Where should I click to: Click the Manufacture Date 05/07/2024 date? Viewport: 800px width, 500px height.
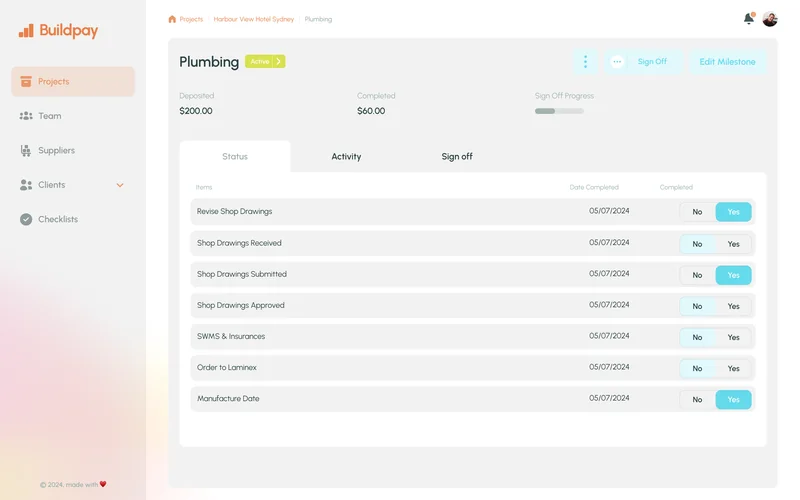(x=609, y=398)
